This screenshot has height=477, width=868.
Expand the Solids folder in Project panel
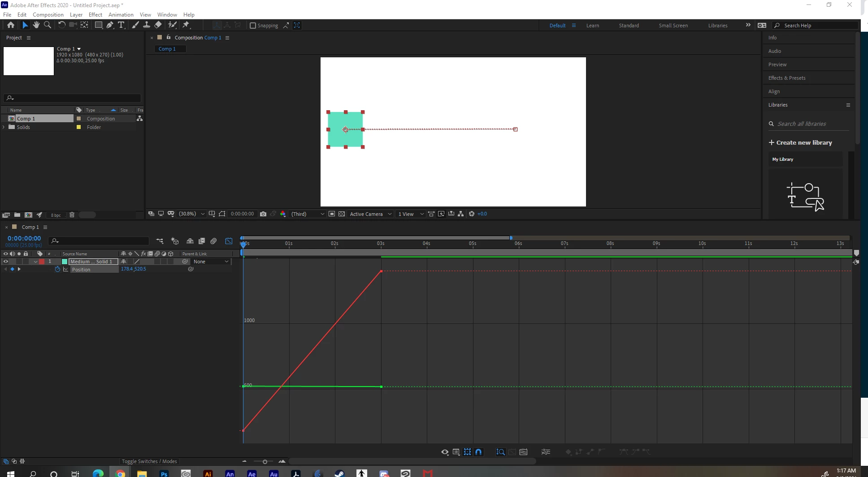tap(4, 127)
